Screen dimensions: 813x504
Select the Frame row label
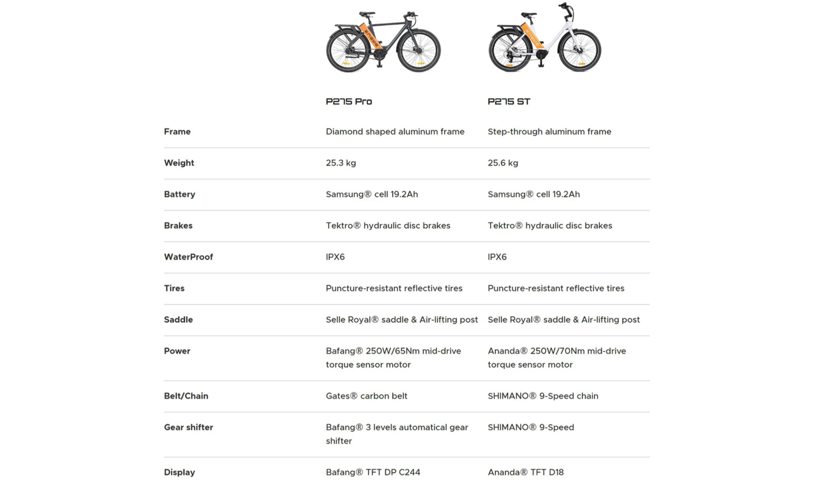177,132
